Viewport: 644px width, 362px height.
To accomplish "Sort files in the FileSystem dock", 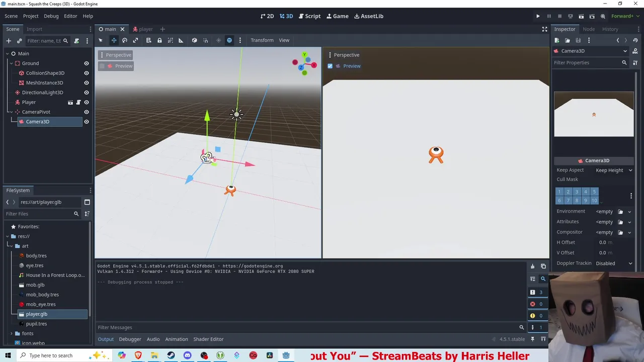I will 87,214.
